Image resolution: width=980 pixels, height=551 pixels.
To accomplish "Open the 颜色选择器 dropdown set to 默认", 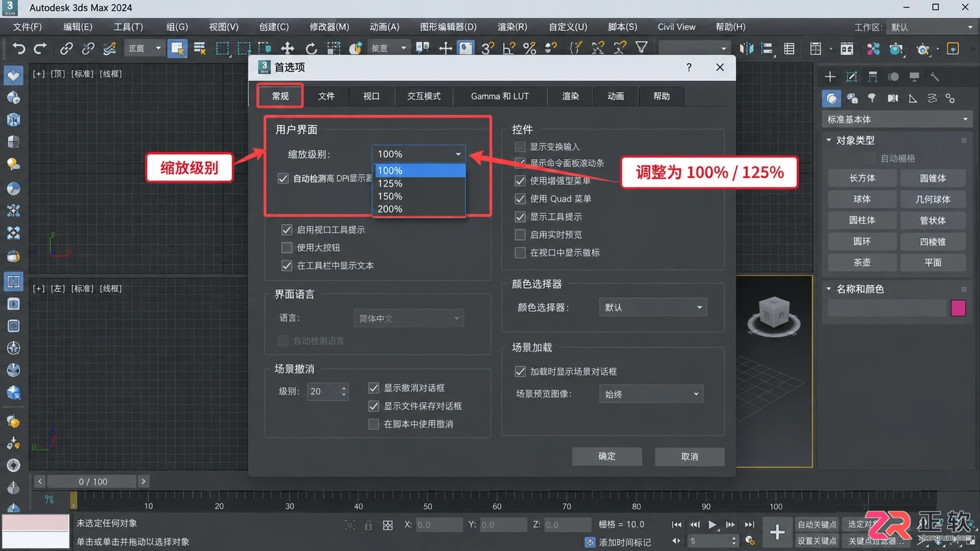I will tap(653, 307).
